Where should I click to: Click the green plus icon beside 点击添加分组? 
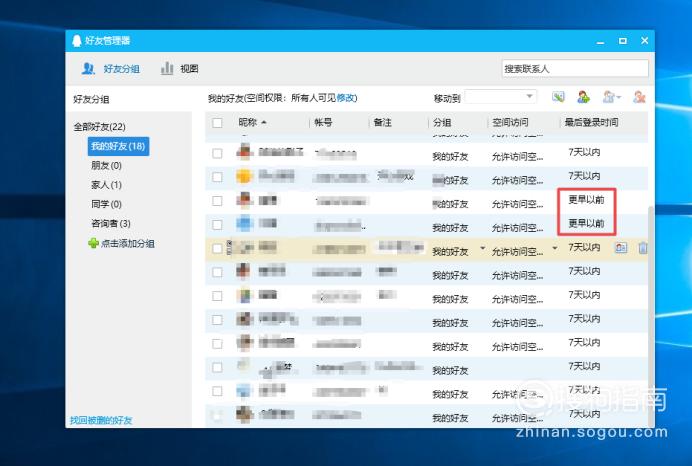[93, 243]
